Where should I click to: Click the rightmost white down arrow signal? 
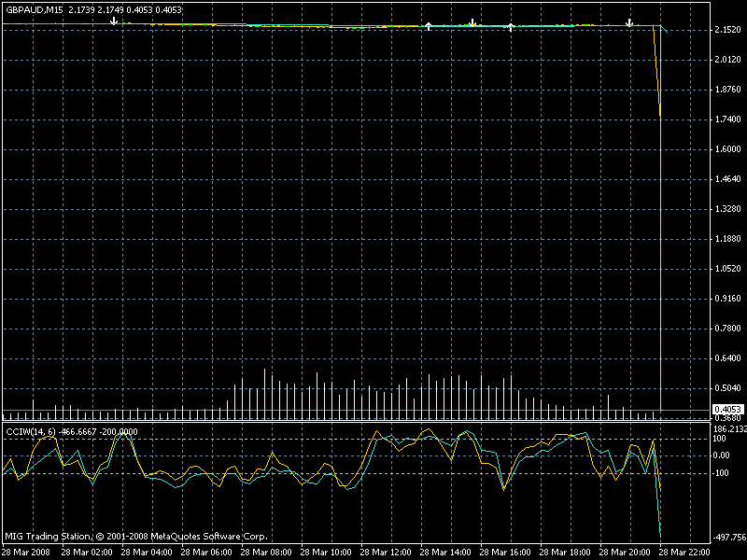[x=629, y=21]
